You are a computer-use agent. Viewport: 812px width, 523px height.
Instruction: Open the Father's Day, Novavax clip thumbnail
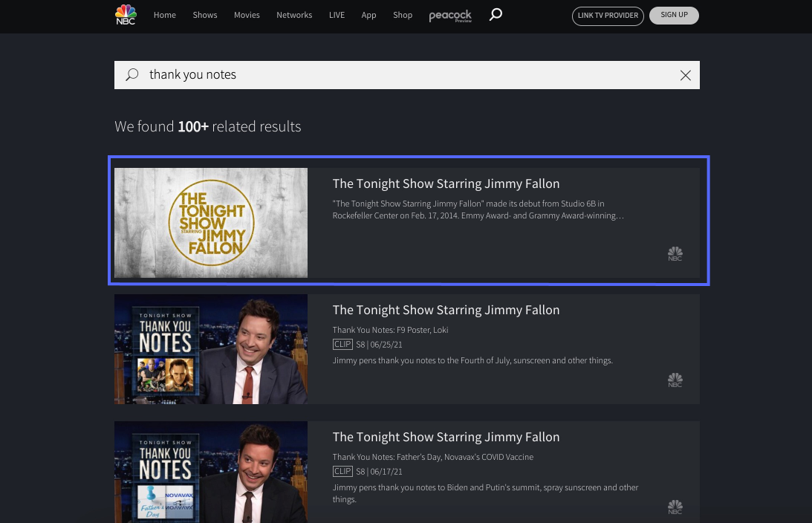click(211, 472)
